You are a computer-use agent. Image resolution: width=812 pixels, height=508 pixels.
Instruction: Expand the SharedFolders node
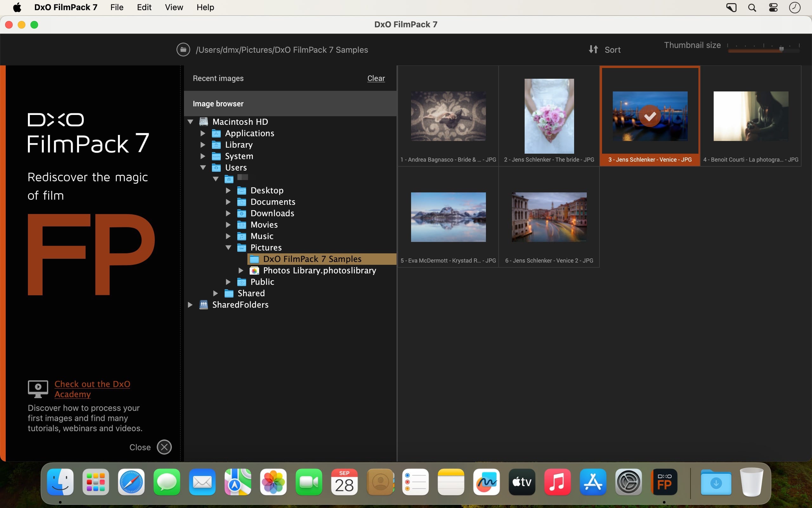190,305
